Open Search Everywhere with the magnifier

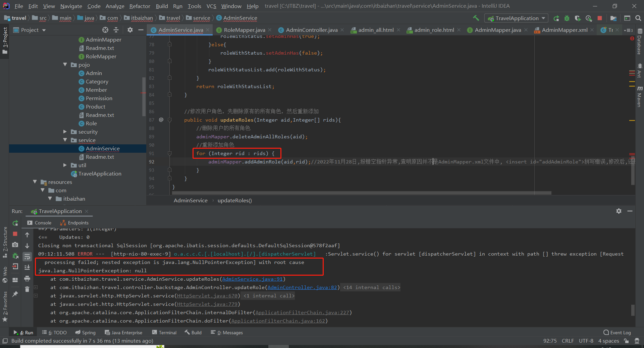(x=638, y=18)
